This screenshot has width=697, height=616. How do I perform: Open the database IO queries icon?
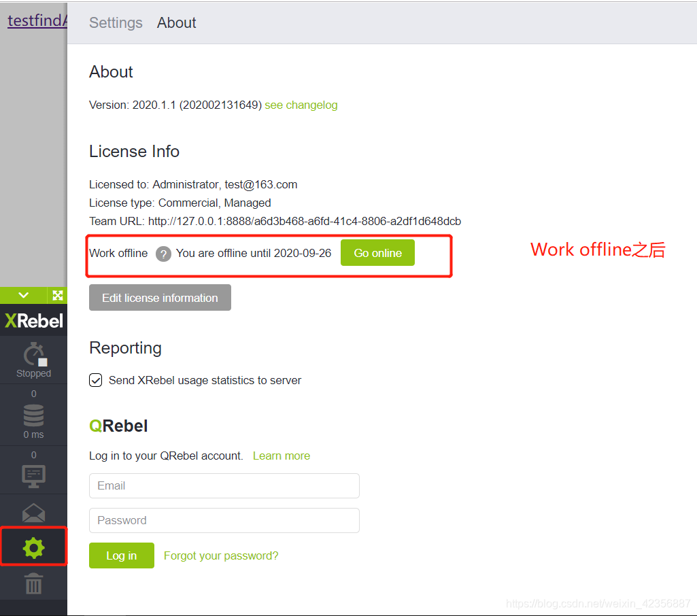(34, 415)
